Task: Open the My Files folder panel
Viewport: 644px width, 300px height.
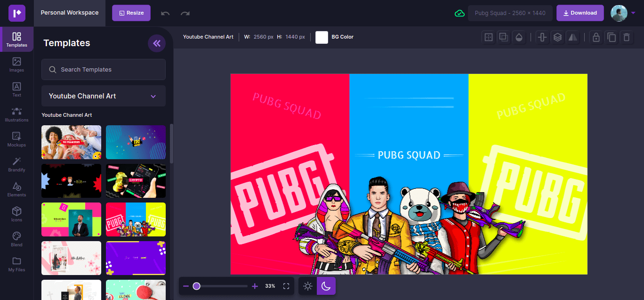Action: point(16,264)
